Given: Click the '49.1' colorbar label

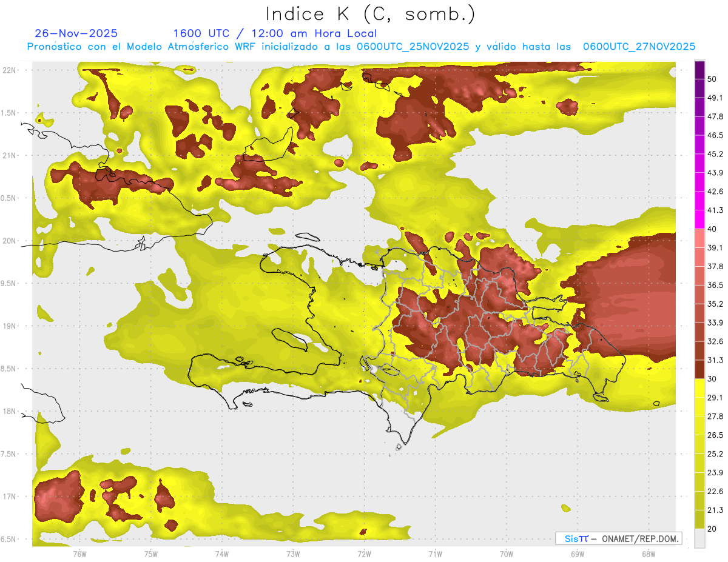Looking at the screenshot, I should (x=715, y=98).
